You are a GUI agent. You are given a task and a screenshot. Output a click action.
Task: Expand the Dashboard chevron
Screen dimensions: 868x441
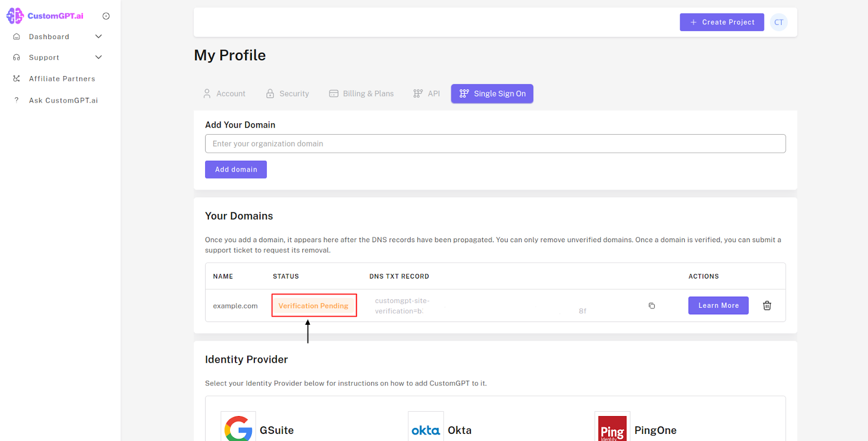tap(99, 36)
